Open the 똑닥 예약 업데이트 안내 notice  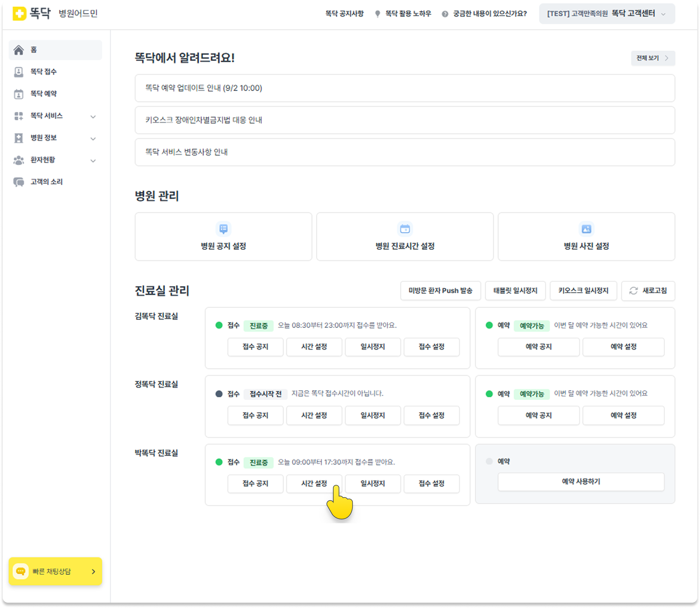click(x=405, y=88)
